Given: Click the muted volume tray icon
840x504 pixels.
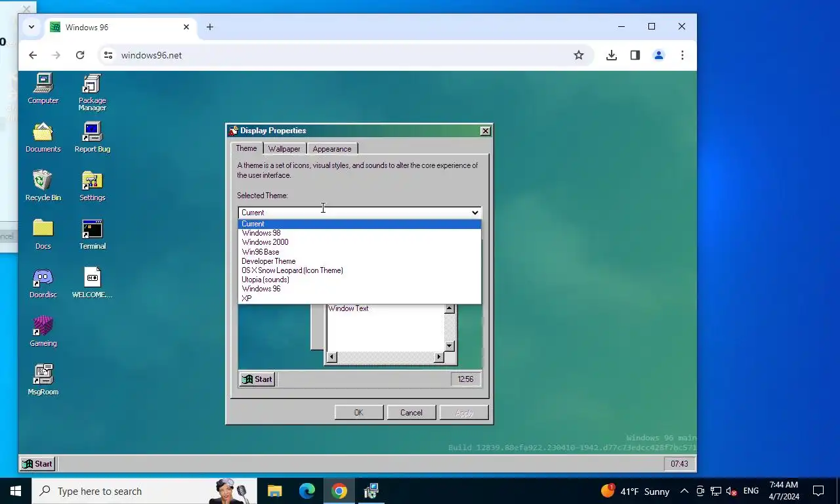Looking at the screenshot, I should click(x=732, y=491).
